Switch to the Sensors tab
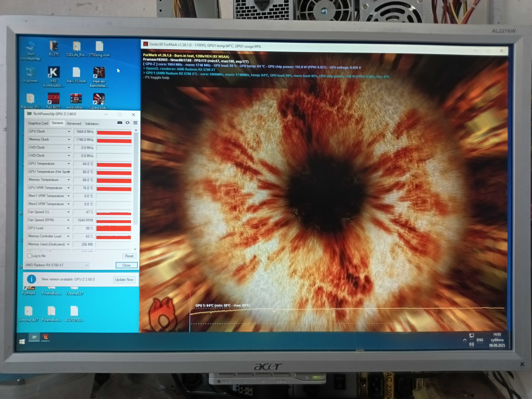 (57, 123)
